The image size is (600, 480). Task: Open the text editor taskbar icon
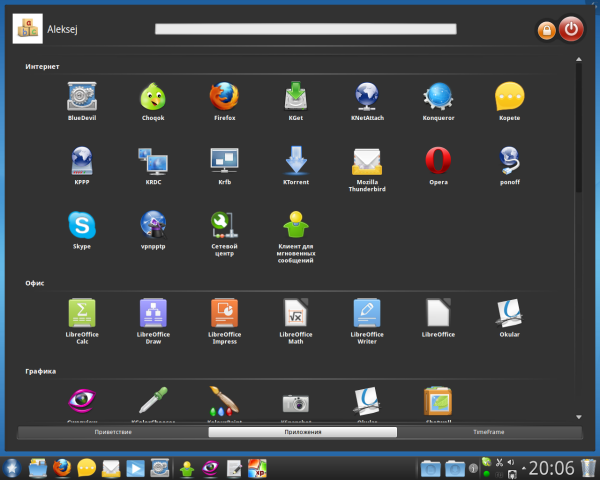pos(234,469)
